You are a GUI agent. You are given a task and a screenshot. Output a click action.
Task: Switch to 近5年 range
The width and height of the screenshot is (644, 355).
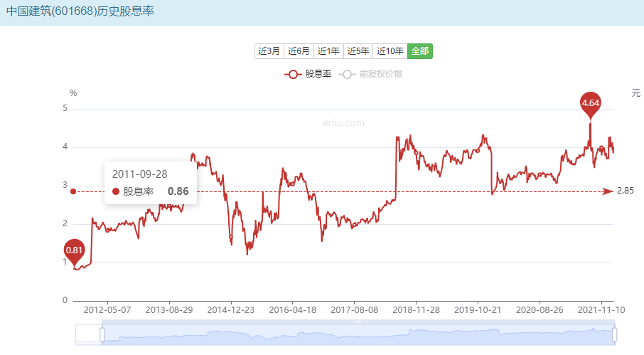pos(358,51)
